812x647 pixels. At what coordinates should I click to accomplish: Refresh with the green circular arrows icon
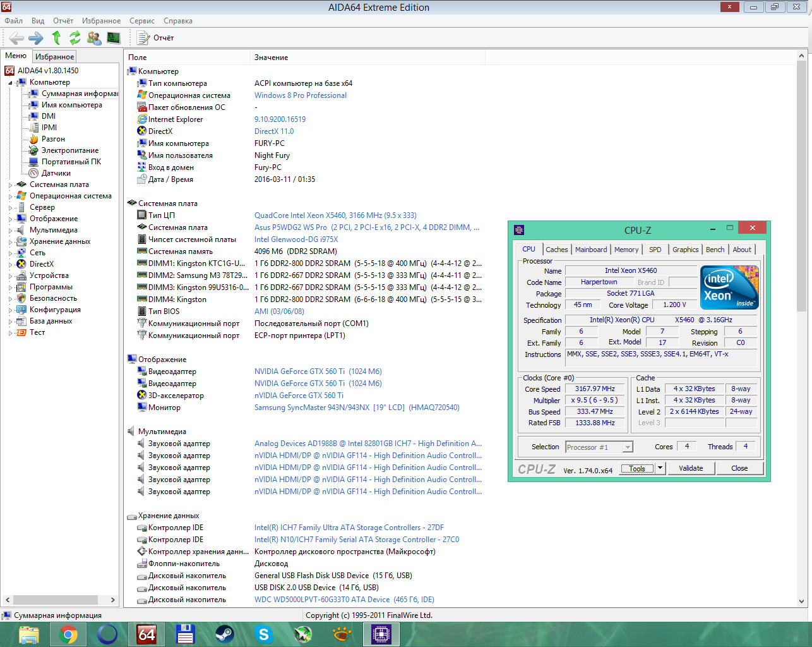tap(75, 38)
